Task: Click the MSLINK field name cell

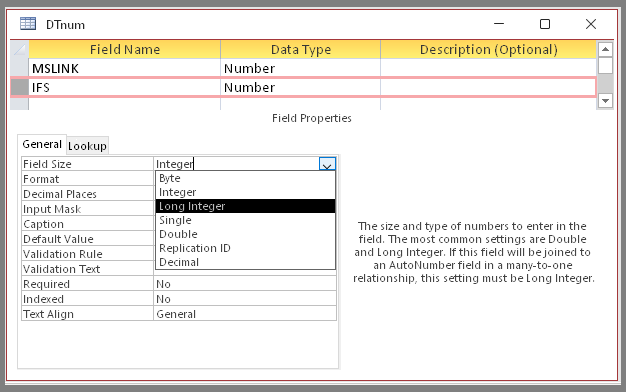Action: 124,68
